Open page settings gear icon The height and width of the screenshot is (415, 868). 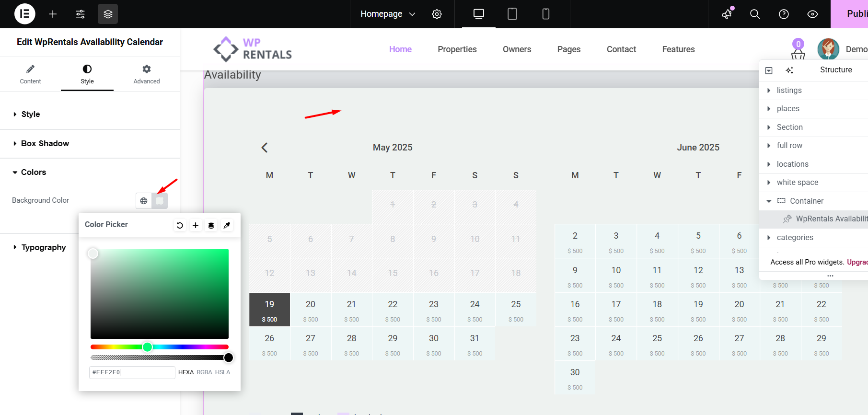pyautogui.click(x=437, y=14)
